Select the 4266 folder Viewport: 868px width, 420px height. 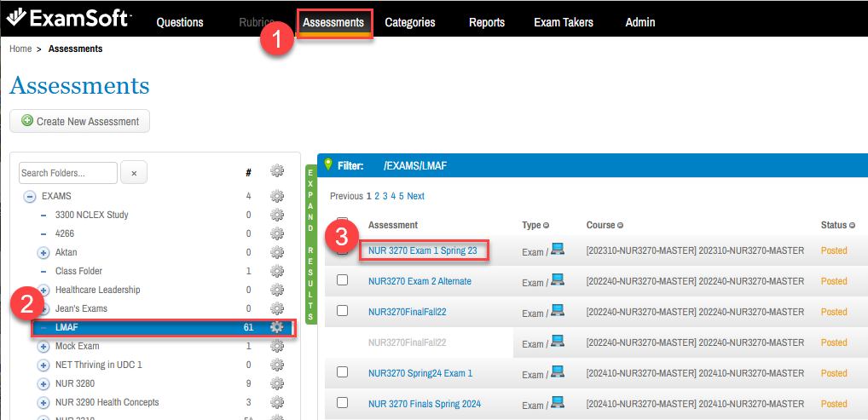click(x=65, y=233)
